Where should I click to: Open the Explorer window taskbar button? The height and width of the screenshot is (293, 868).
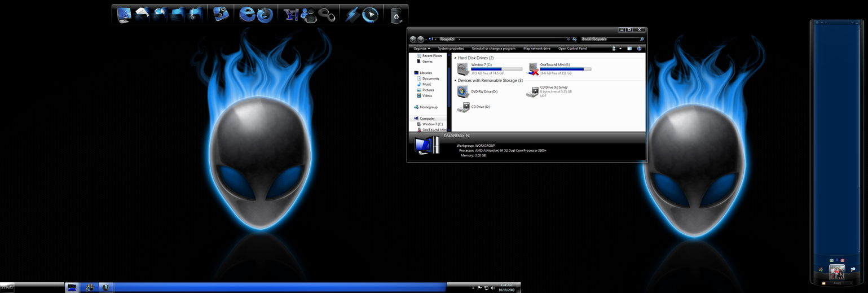[x=72, y=287]
